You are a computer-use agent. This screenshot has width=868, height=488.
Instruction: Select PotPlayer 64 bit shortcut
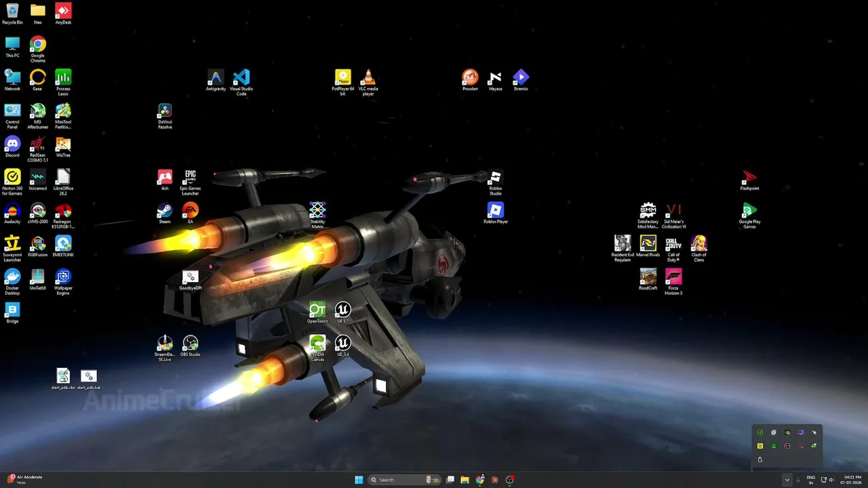tap(342, 82)
